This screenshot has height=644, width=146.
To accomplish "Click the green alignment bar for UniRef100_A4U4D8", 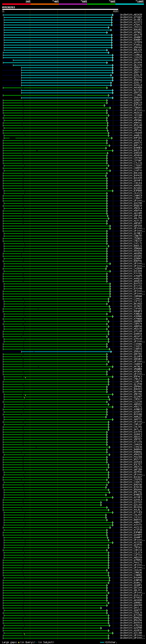I will tap(55, 88).
